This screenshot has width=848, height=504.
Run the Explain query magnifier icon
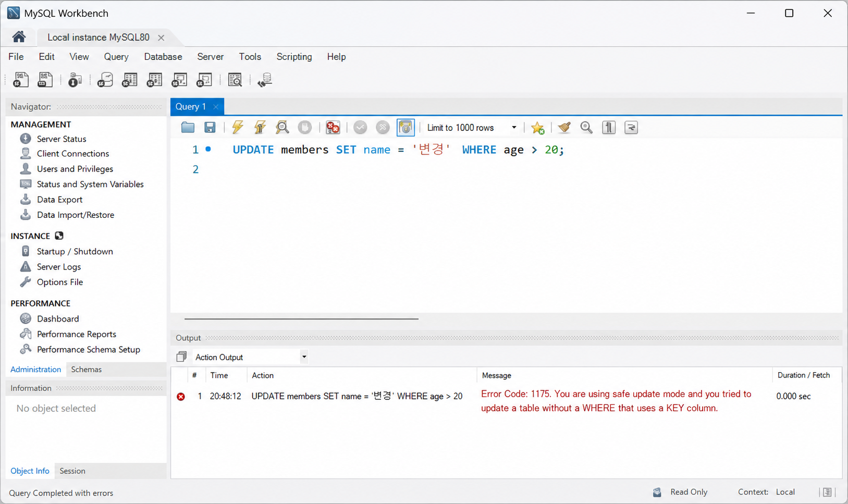click(x=282, y=127)
